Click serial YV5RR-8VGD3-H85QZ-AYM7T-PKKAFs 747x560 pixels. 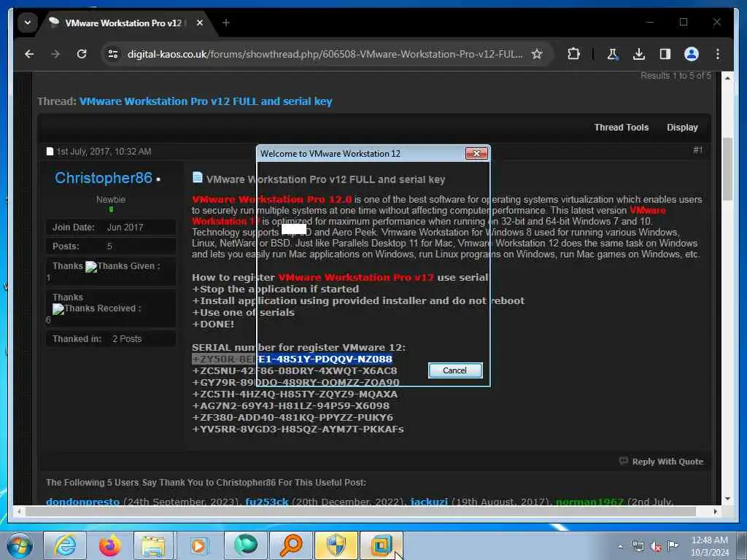pos(298,429)
